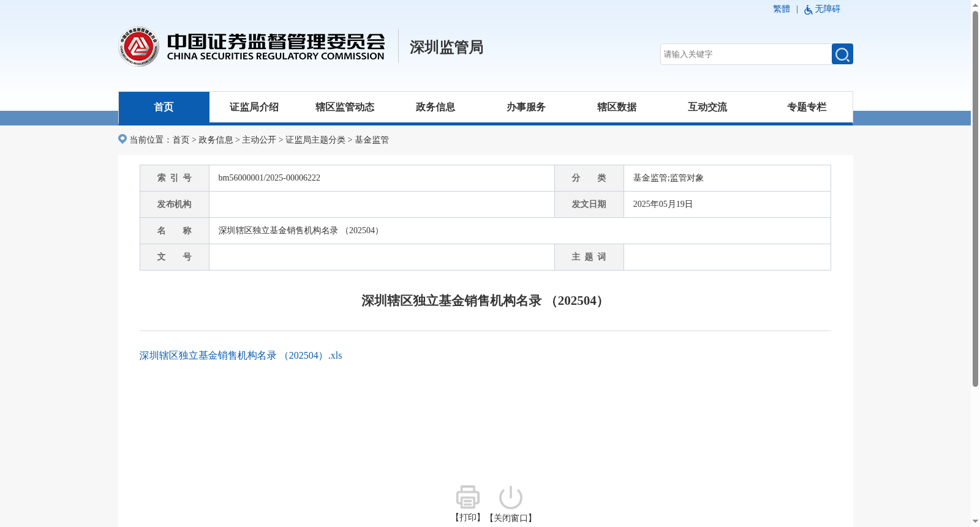Click the vertical page scrollbar thumb
980x527 pixels.
[x=975, y=199]
